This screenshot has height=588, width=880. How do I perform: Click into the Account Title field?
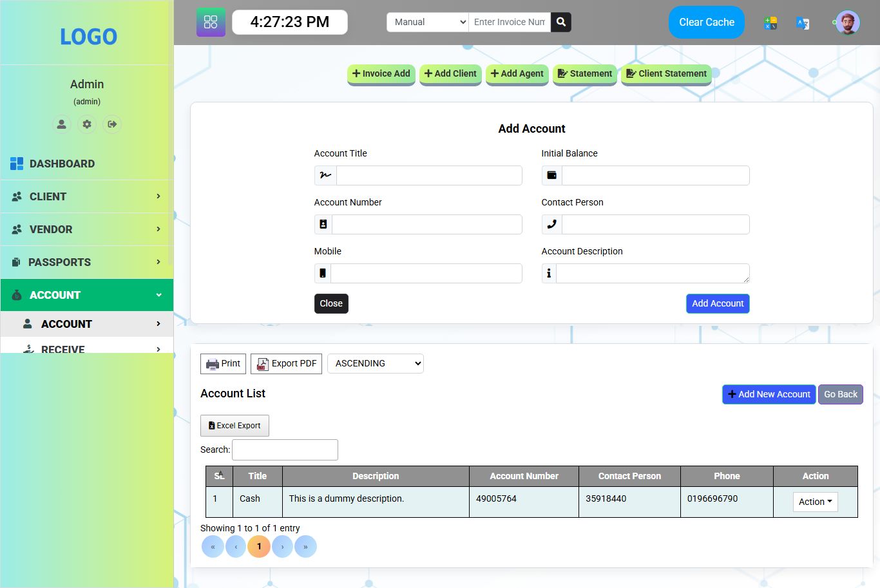(x=428, y=175)
